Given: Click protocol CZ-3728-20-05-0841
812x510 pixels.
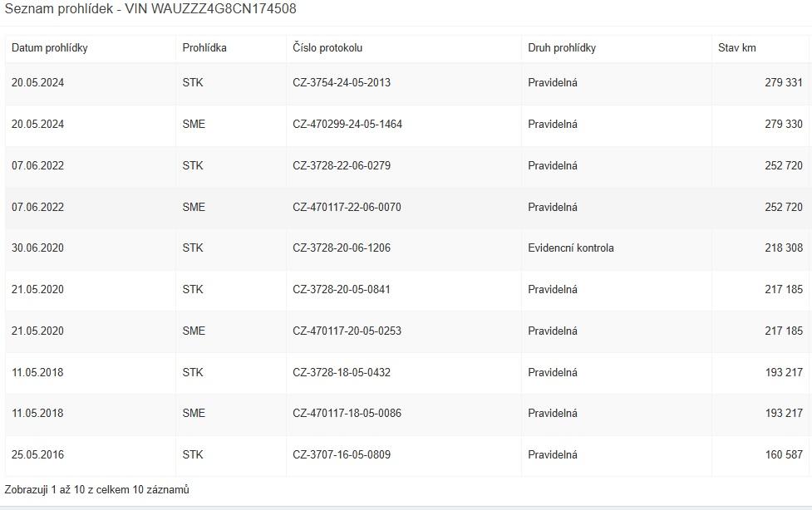Looking at the screenshot, I should click(342, 289).
